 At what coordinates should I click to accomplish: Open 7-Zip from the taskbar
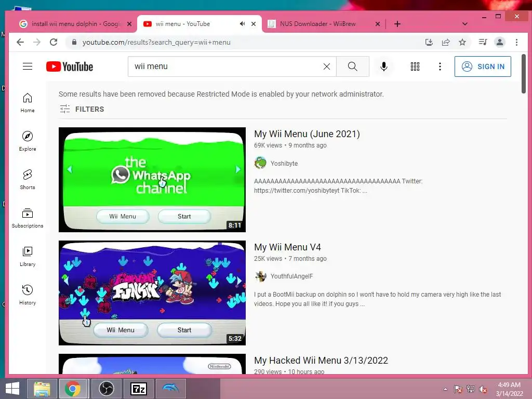coord(138,389)
